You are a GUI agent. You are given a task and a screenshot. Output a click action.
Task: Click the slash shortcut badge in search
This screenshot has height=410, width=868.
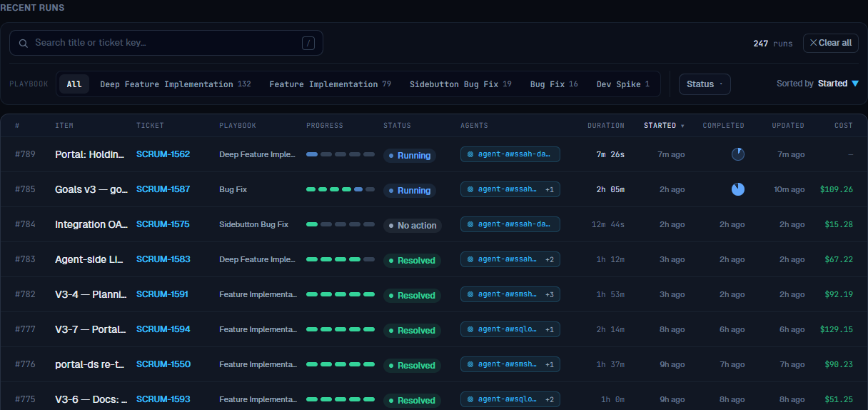click(308, 43)
